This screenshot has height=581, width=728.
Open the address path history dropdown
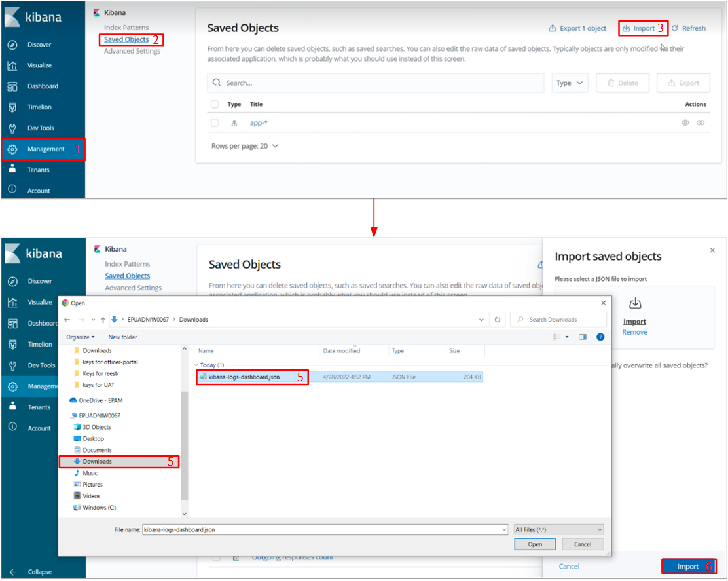(481, 320)
